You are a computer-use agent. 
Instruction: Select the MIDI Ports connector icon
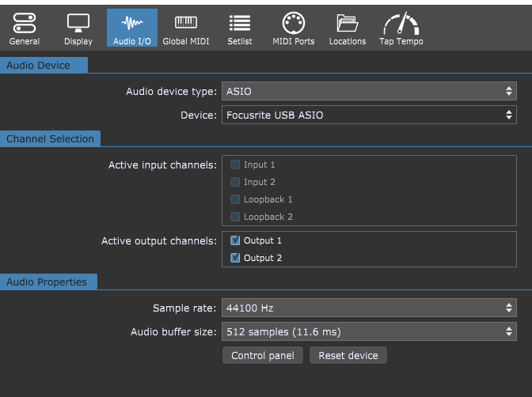point(293,24)
